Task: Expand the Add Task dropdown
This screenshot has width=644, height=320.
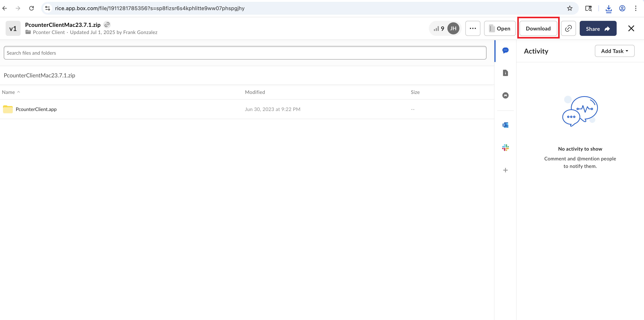Action: coord(614,51)
